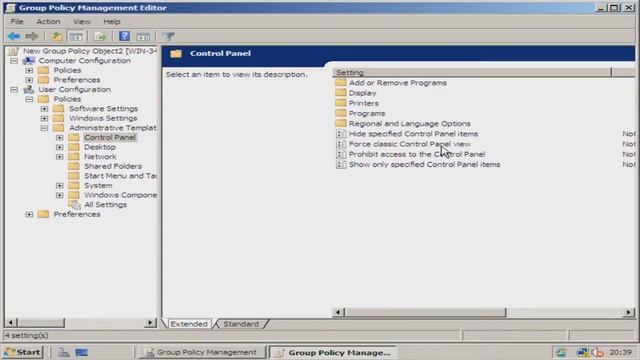The width and height of the screenshot is (640, 360).
Task: Click the taskbar quick launch blue desktop icon
Action: pos(82,352)
